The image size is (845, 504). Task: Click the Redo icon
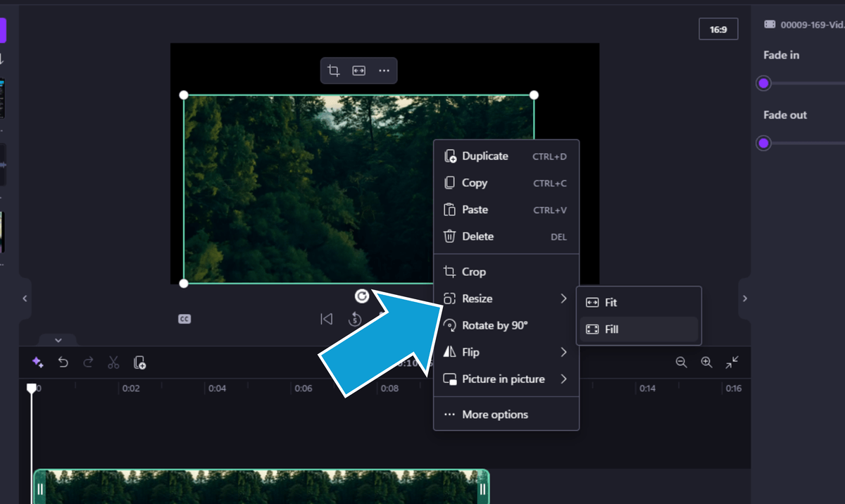coord(88,362)
